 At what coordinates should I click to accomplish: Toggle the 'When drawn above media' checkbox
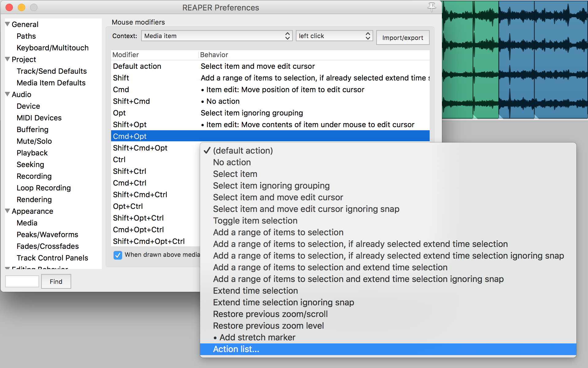118,255
